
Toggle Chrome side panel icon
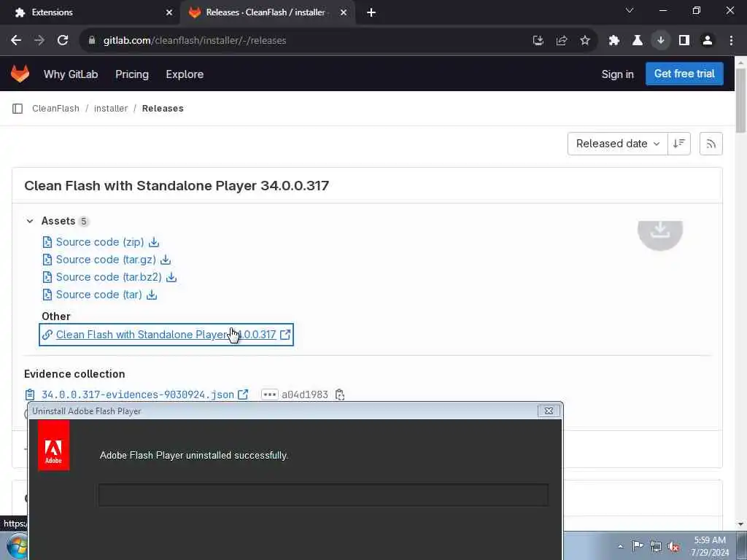pos(684,41)
